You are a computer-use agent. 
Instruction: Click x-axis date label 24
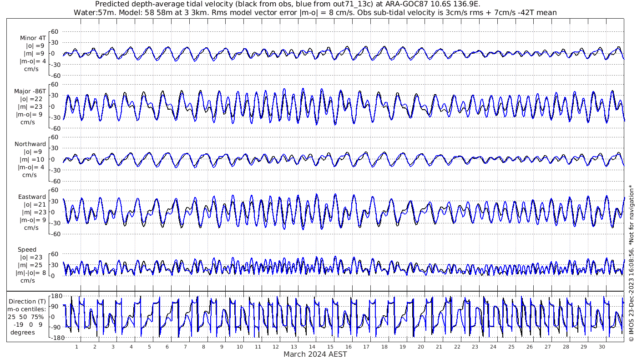click(x=493, y=347)
